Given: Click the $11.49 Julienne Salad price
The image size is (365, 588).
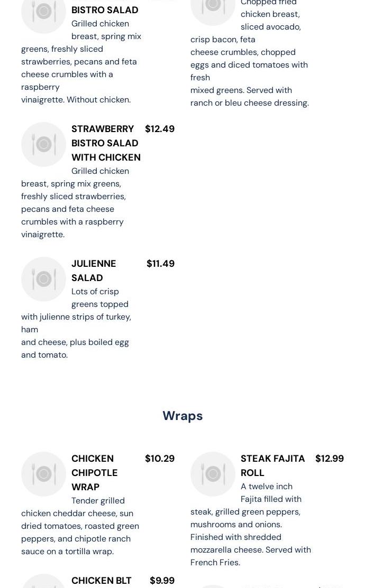Looking at the screenshot, I should tap(160, 263).
